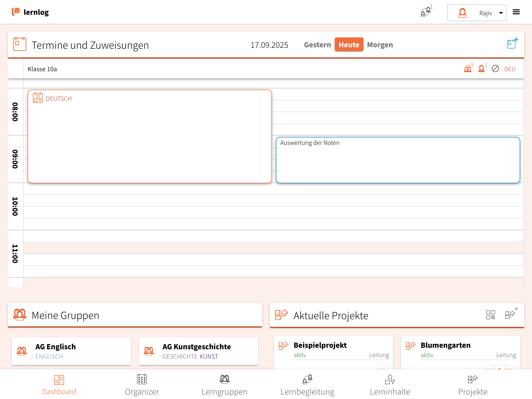Open the hamburger menu
Viewport: 532px width, 399px height.
coord(516,12)
